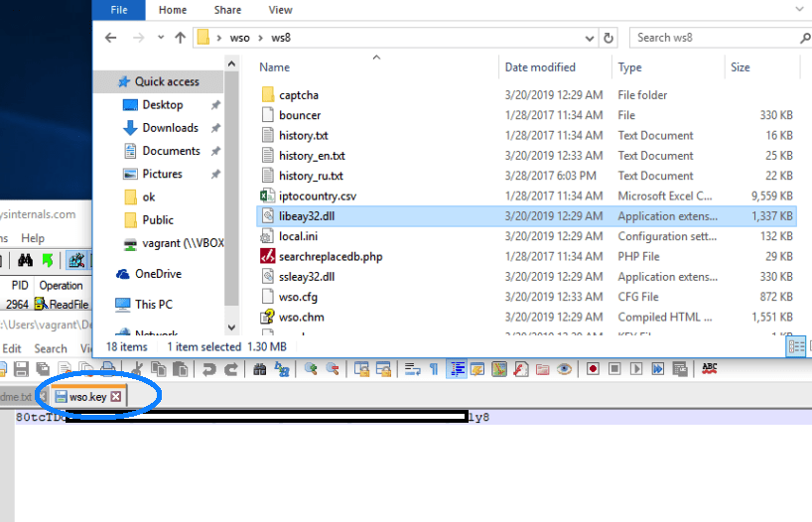Click the Close All documents toolbar icon

click(86, 369)
